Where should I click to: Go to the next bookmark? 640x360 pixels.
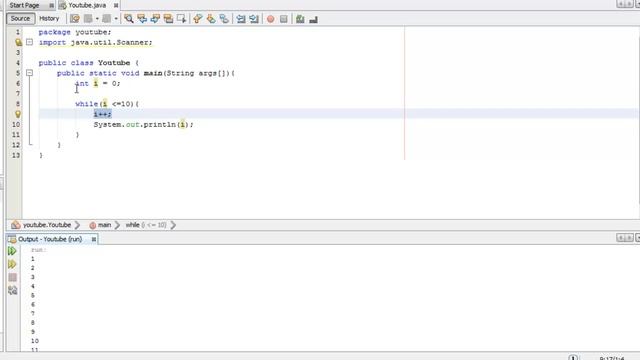[x=211, y=19]
